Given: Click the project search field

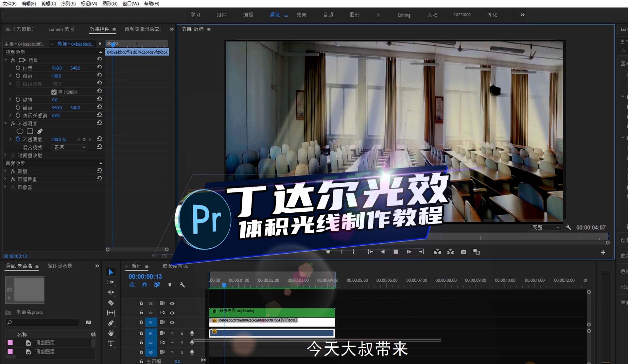Looking at the screenshot, I should (x=42, y=322).
